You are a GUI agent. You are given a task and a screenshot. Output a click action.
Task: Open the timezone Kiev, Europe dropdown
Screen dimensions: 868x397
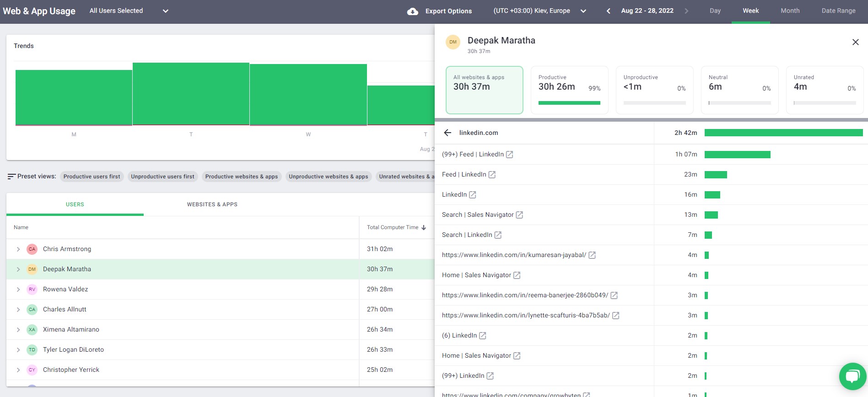coord(540,11)
